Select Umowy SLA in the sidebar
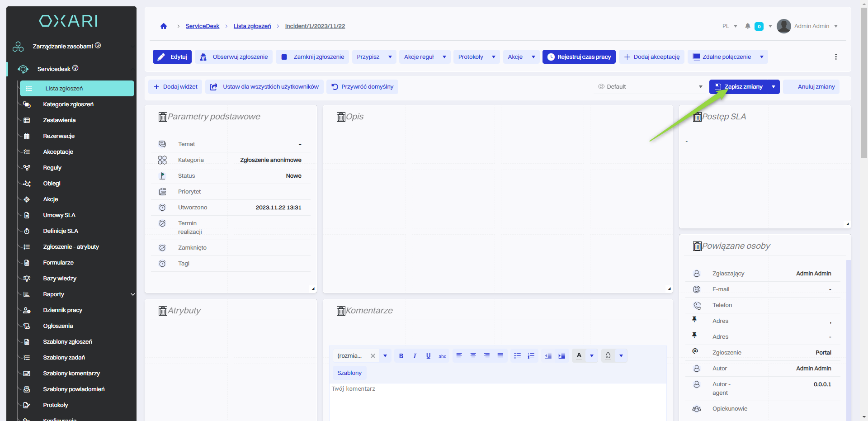The image size is (868, 421). pyautogui.click(x=59, y=215)
